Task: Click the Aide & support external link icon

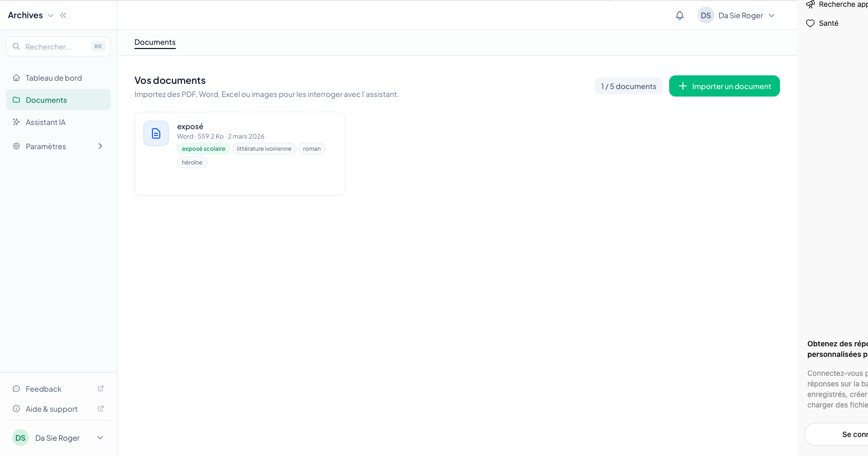Action: [x=101, y=409]
